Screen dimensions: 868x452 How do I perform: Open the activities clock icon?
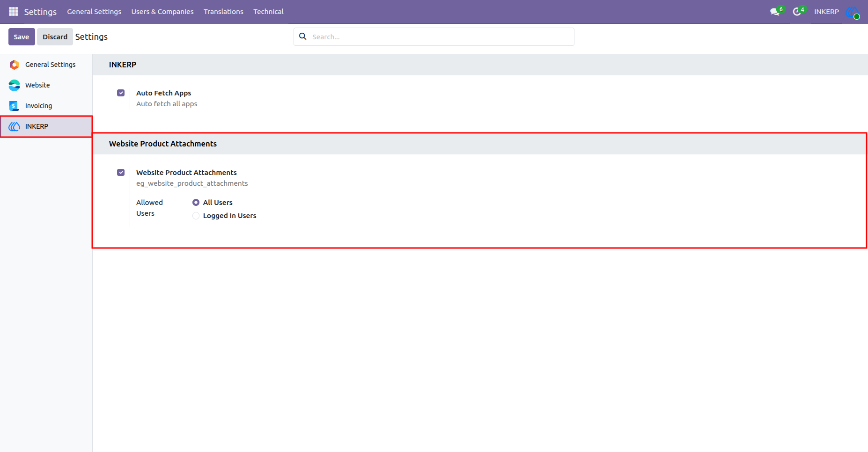[797, 12]
